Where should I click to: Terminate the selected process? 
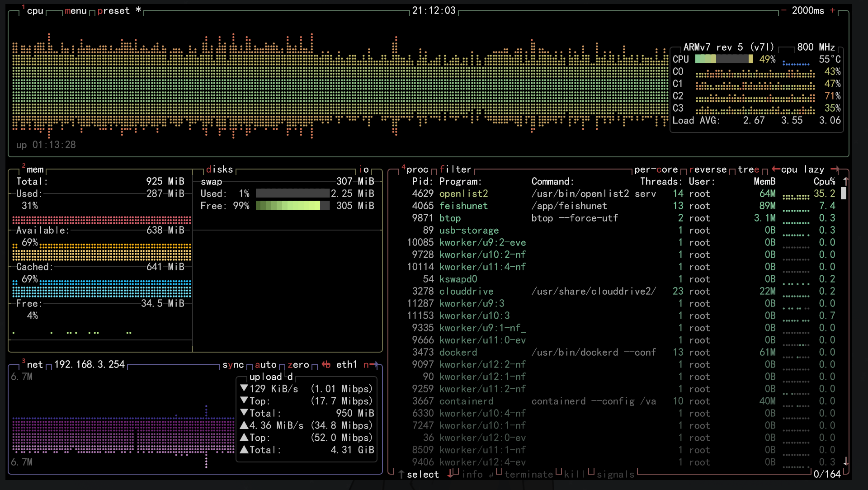coord(528,475)
